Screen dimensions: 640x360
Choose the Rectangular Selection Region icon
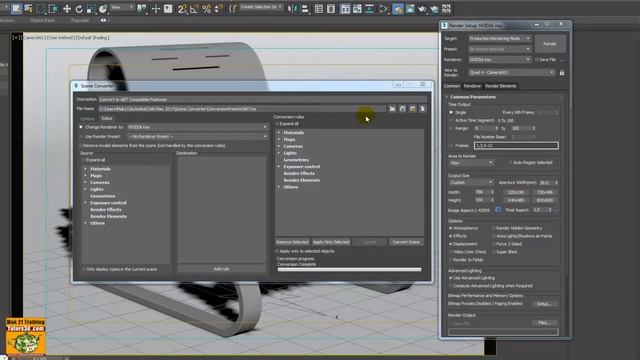41,9
